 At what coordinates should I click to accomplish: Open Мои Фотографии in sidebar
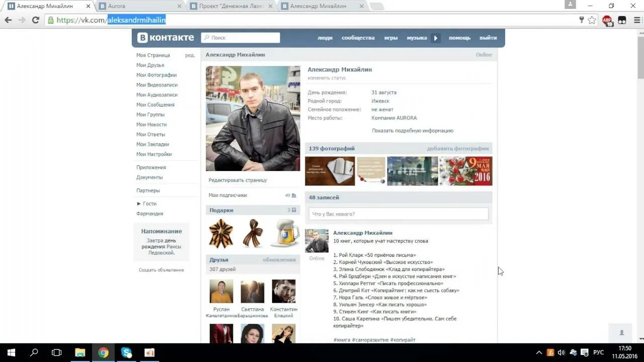click(156, 75)
